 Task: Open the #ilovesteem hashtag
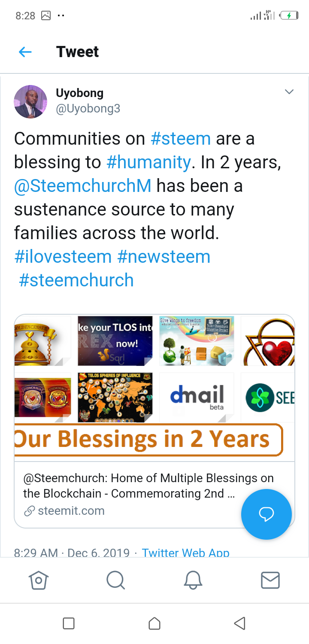(x=63, y=257)
